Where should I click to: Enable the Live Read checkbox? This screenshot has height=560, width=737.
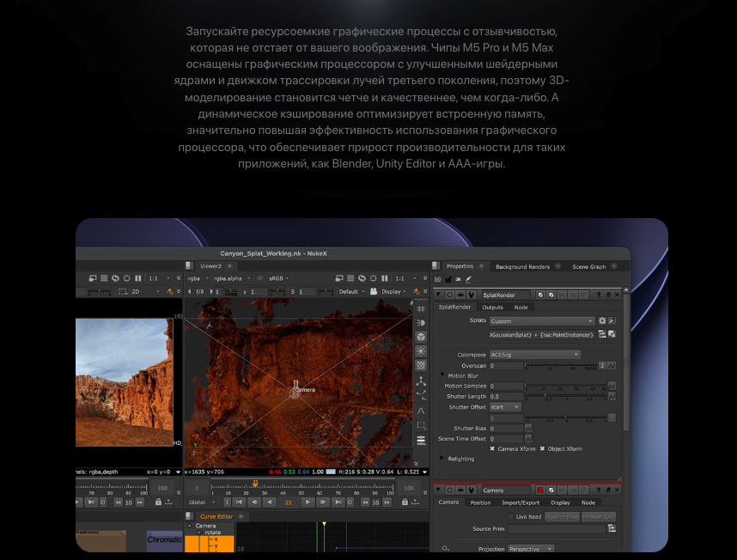510,516
